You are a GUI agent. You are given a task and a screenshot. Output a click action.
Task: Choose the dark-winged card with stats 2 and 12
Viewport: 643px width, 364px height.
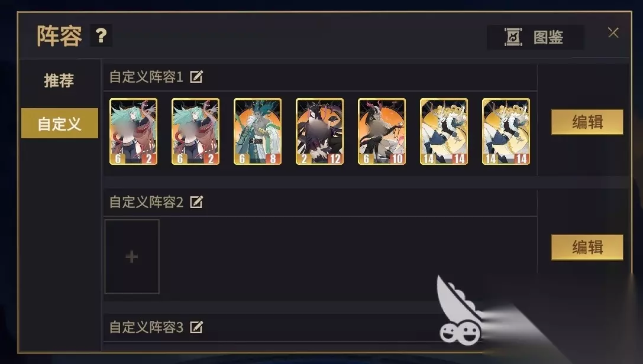(x=319, y=131)
